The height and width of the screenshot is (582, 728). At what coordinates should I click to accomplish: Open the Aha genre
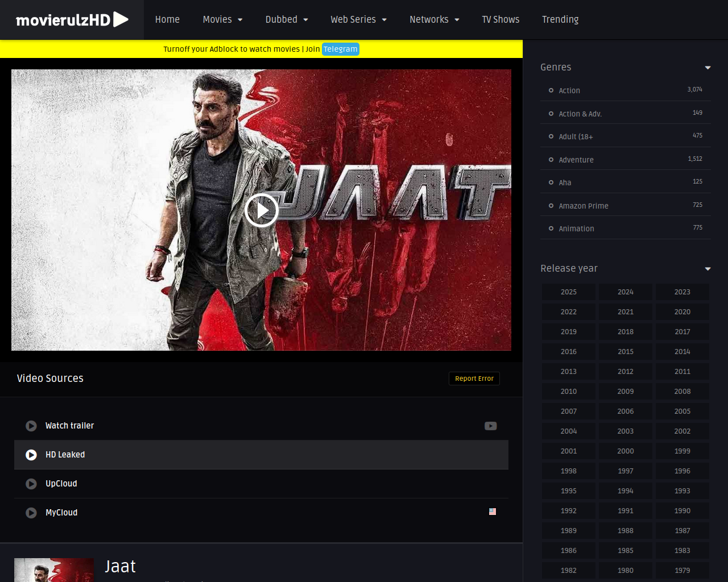coord(565,182)
